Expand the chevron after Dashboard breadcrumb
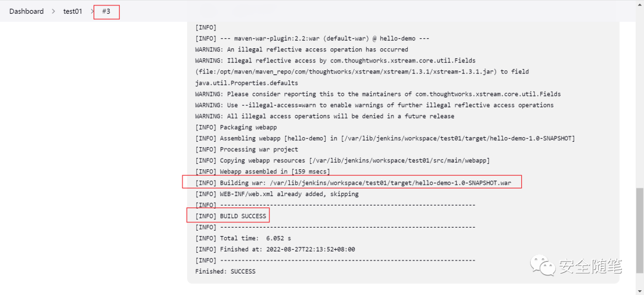Viewport: 644px width, 295px height. tap(54, 11)
